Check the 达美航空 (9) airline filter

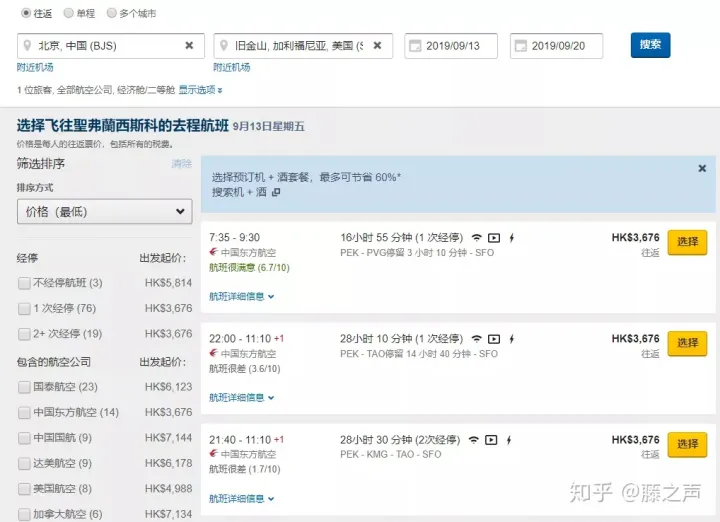[24, 463]
